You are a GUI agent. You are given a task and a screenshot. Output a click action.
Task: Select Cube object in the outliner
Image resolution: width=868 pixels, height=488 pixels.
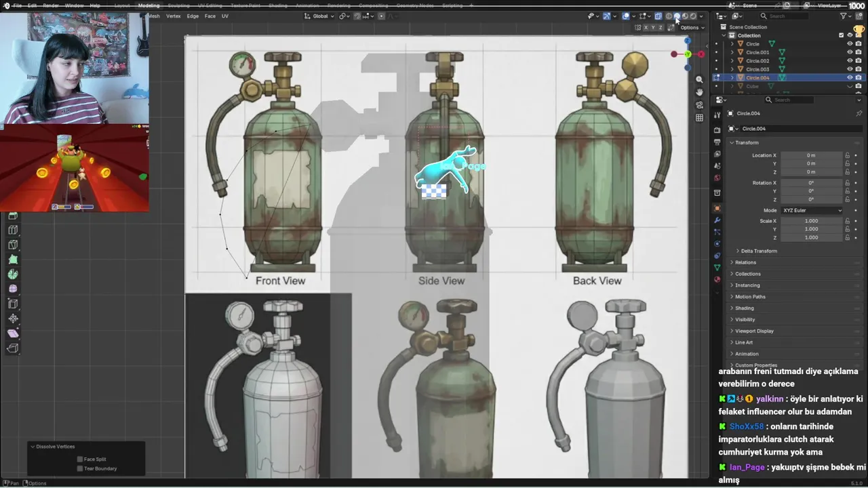click(752, 86)
